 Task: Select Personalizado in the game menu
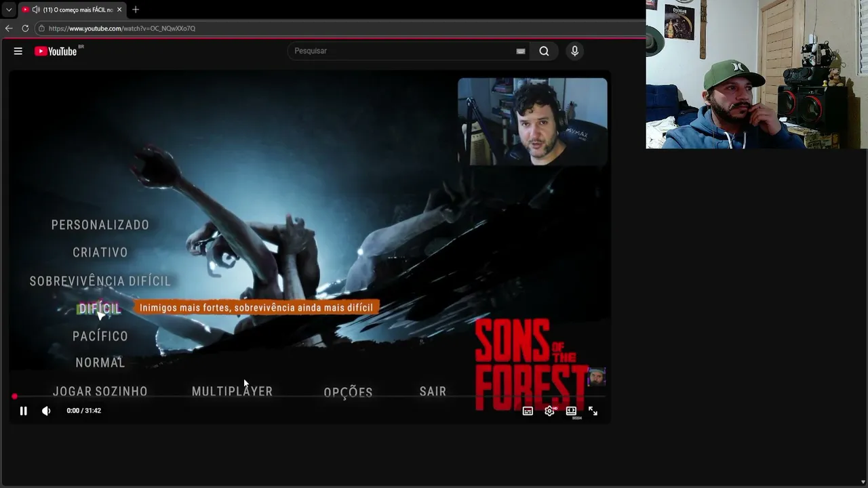click(x=100, y=225)
